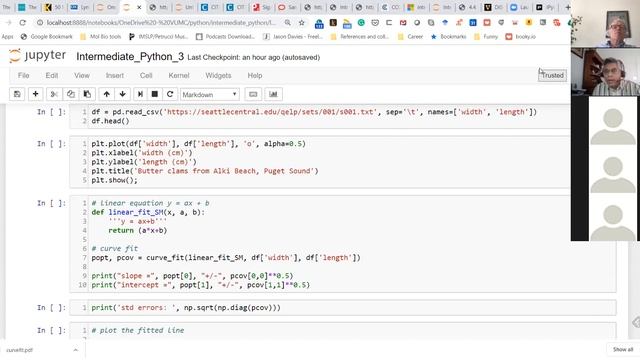Open the Jason Davies - Freel... bookmark
640x360 pixels.
pos(293,37)
